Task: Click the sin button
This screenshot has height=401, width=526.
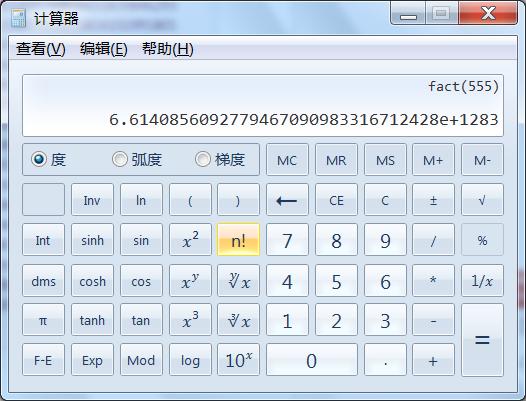Action: [141, 240]
